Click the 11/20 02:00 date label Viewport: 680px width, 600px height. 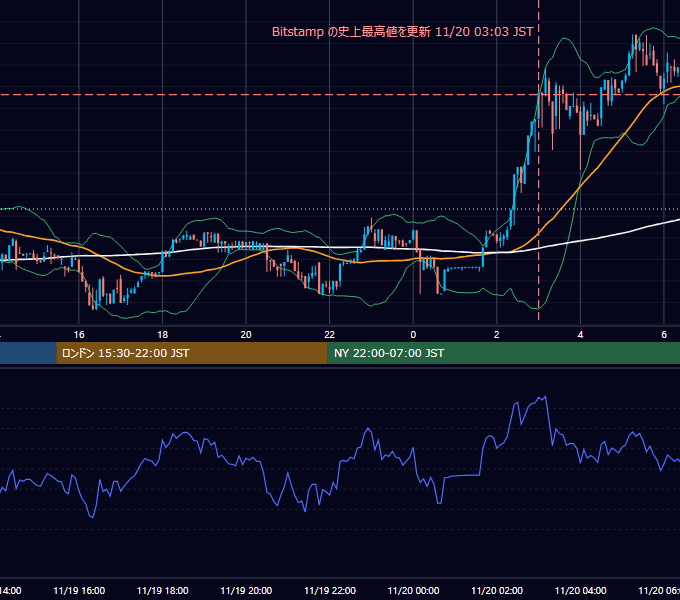497,591
